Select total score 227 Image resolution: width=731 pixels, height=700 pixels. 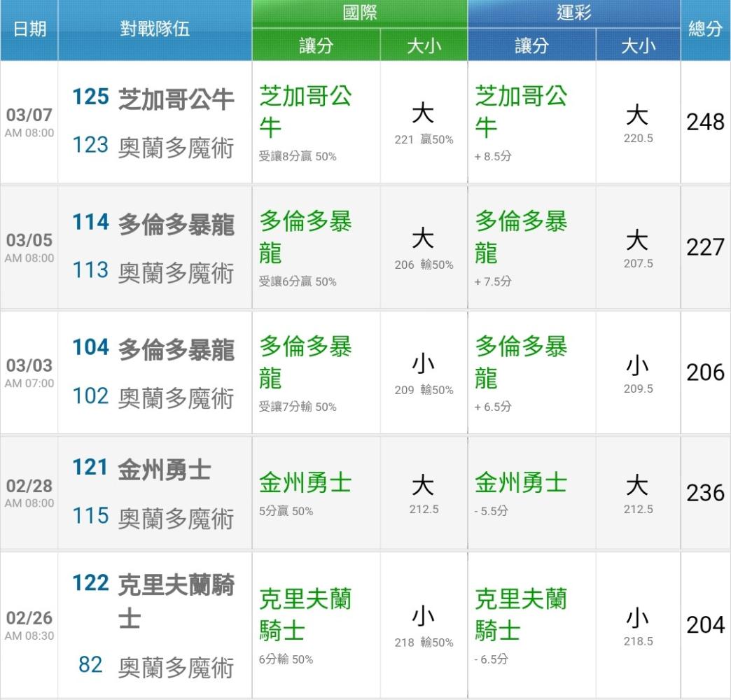point(705,247)
